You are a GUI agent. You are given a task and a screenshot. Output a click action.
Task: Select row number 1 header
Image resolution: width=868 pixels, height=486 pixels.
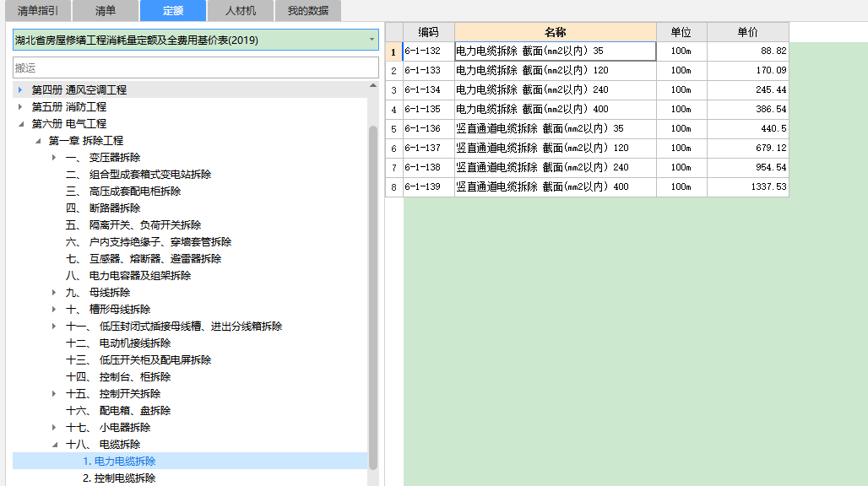pyautogui.click(x=393, y=51)
